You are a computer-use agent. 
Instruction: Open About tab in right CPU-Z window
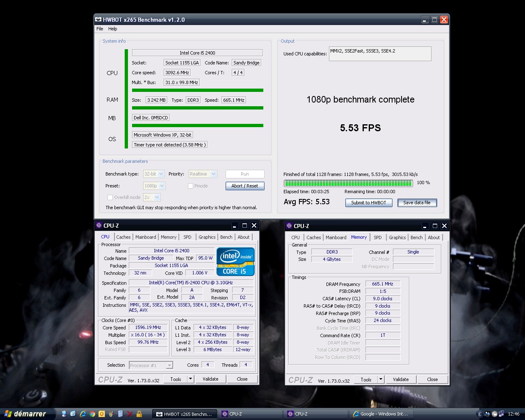click(x=434, y=237)
